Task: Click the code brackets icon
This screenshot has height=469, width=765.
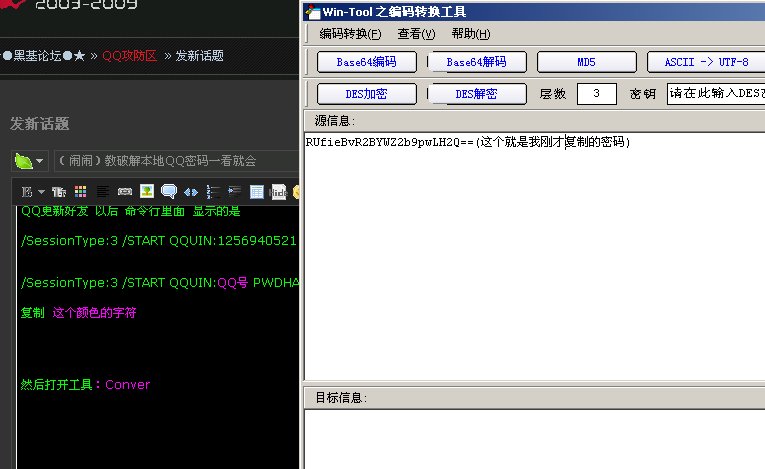Action: coord(191,192)
